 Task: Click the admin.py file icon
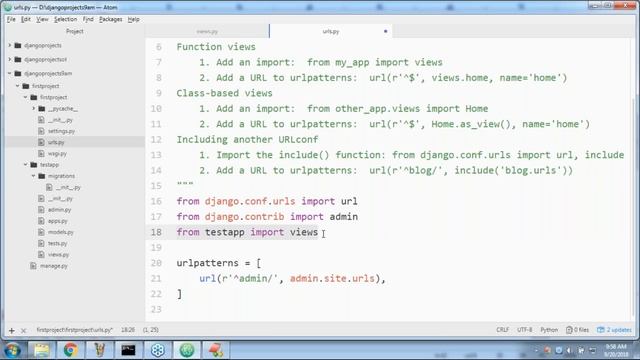click(41, 209)
